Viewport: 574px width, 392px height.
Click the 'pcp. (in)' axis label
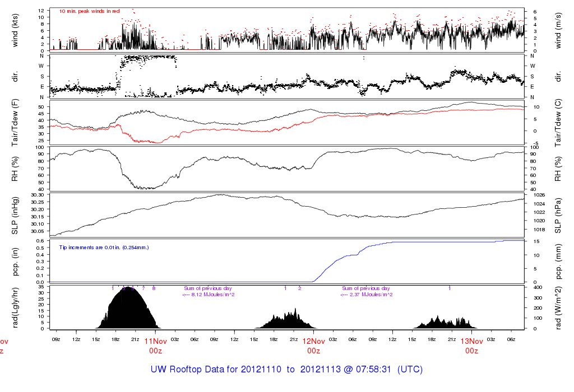point(15,262)
